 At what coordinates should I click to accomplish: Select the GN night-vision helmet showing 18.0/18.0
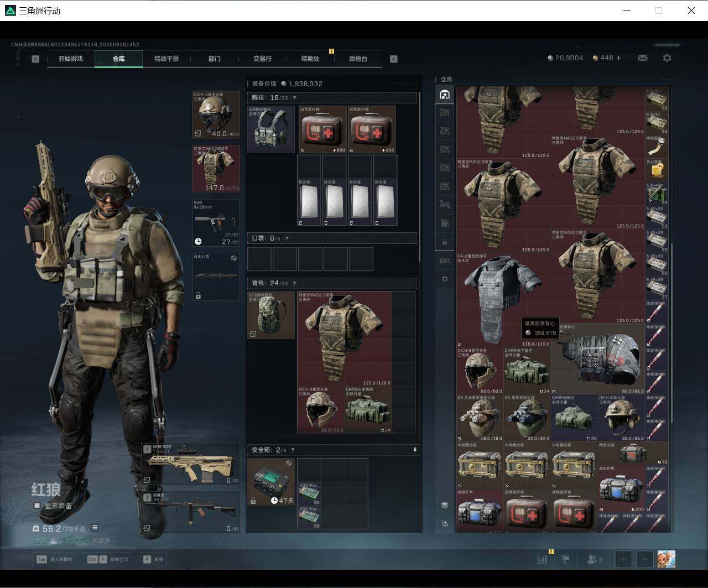point(480,418)
